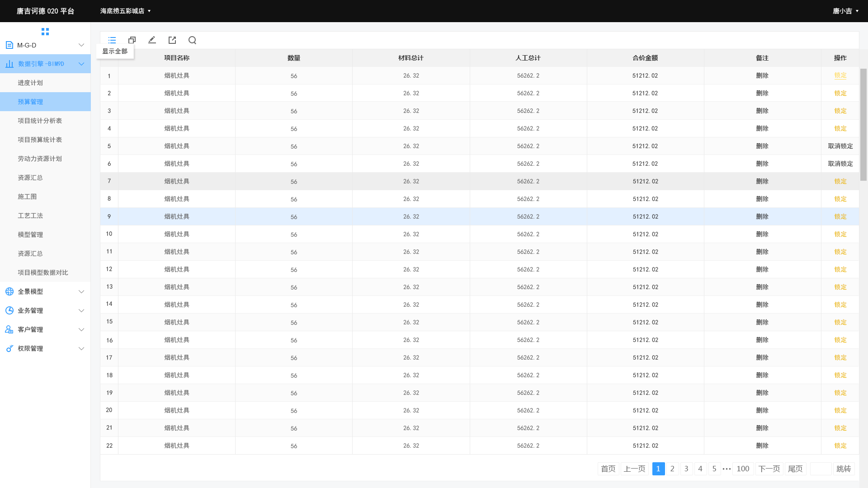
Task: Click the pagination ellipsis dots
Action: (x=726, y=469)
